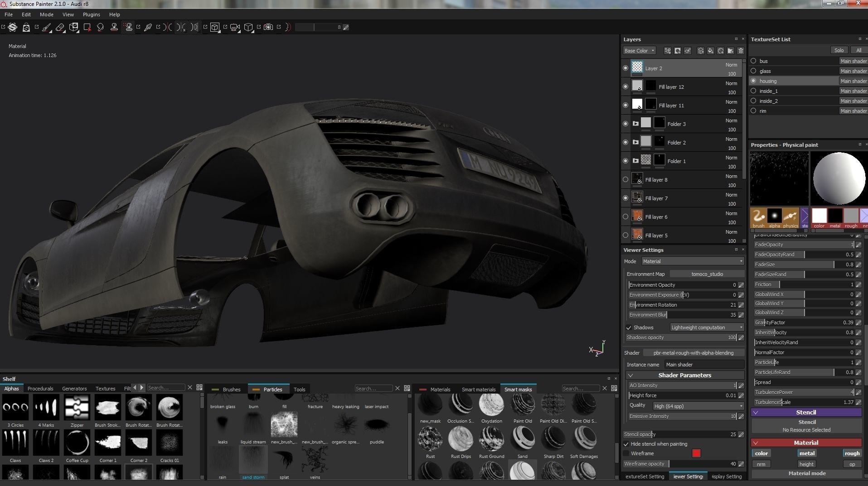Open the Base Color channel dropdown

click(639, 51)
